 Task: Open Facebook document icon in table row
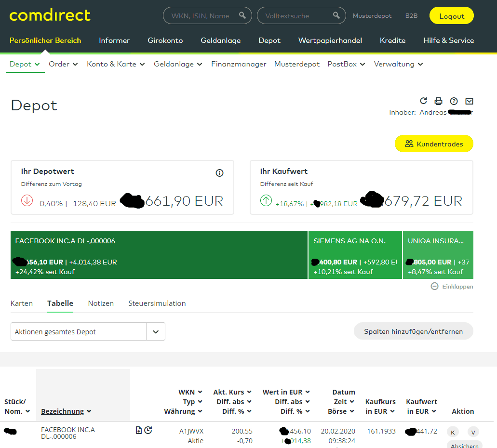[138, 430]
